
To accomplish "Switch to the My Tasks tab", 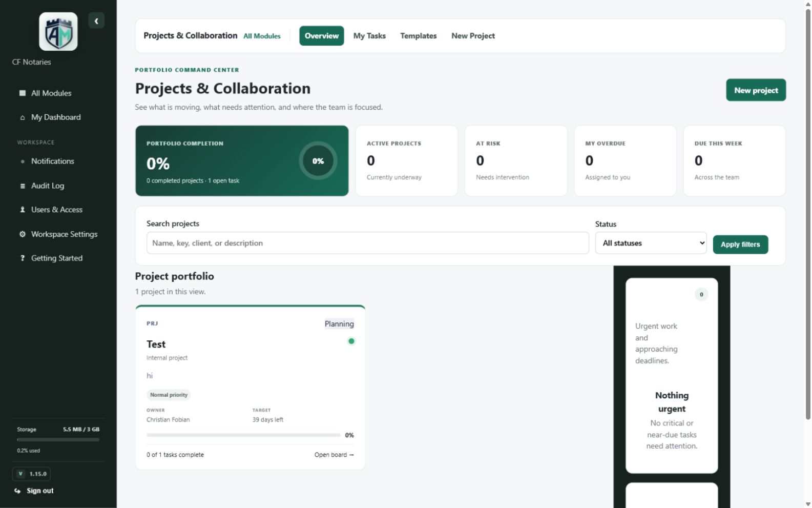I will coord(369,36).
